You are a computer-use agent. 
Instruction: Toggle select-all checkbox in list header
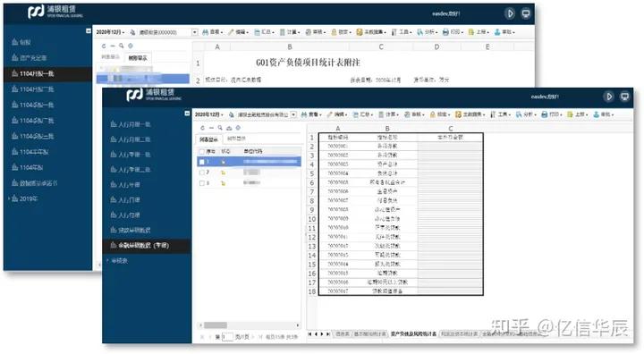(x=201, y=152)
